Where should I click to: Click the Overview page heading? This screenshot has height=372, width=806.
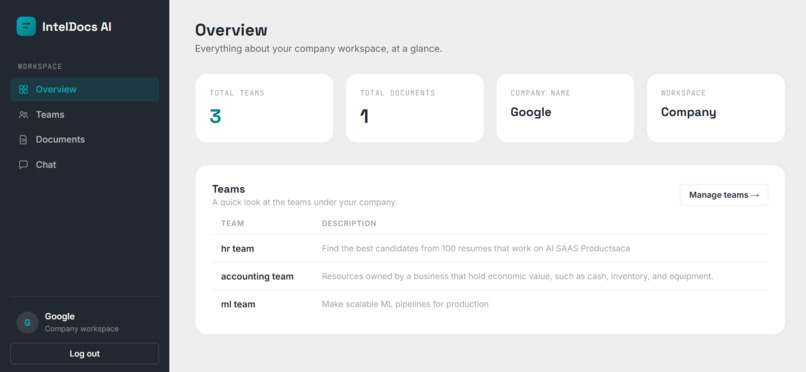point(231,30)
